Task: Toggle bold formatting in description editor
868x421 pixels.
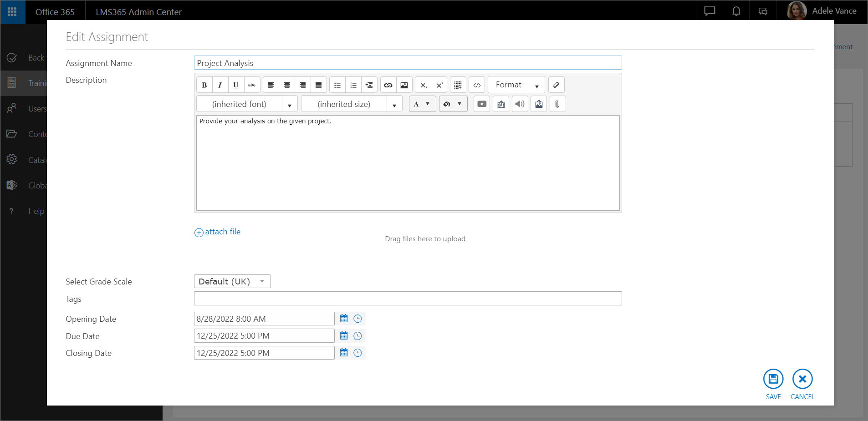Action: (204, 85)
